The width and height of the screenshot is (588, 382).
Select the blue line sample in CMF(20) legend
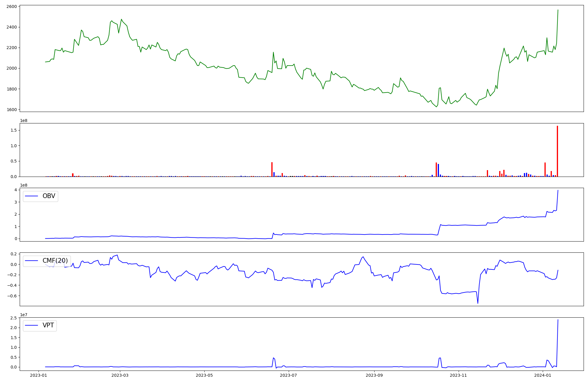click(x=32, y=261)
